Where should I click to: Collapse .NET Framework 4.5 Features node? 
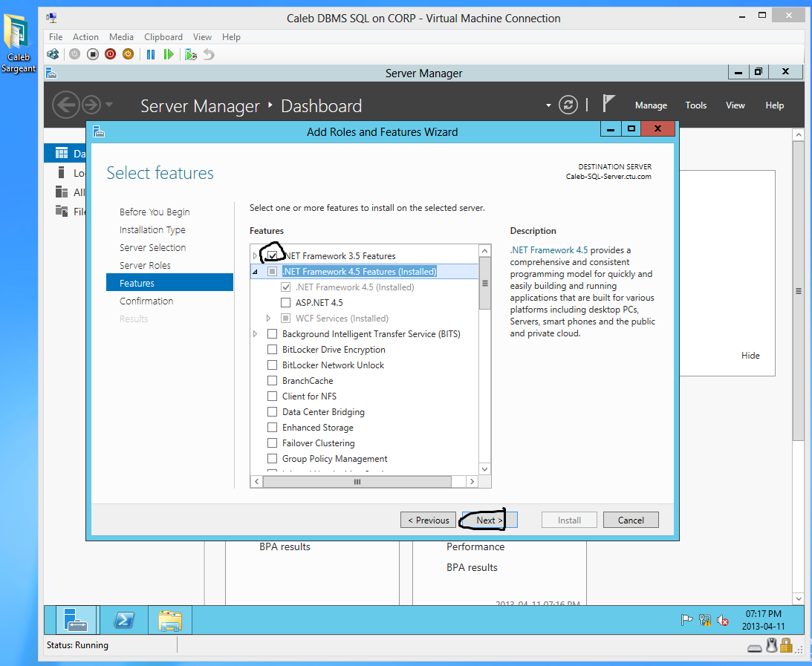click(256, 272)
